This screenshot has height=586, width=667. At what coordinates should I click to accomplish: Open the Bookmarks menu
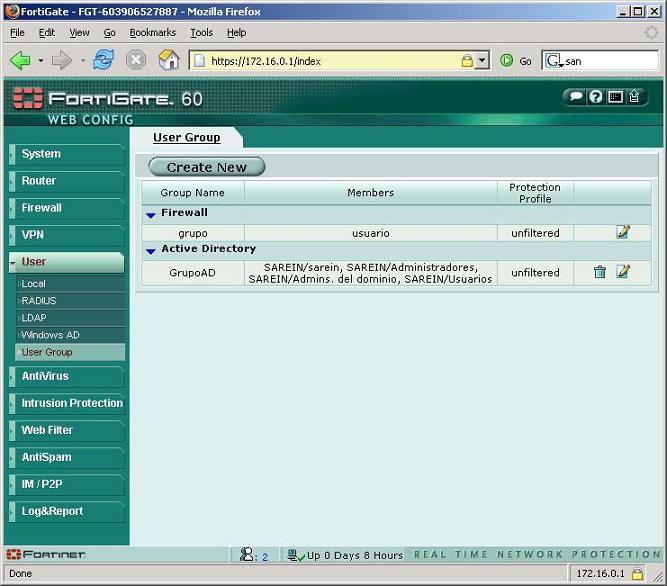[x=153, y=33]
